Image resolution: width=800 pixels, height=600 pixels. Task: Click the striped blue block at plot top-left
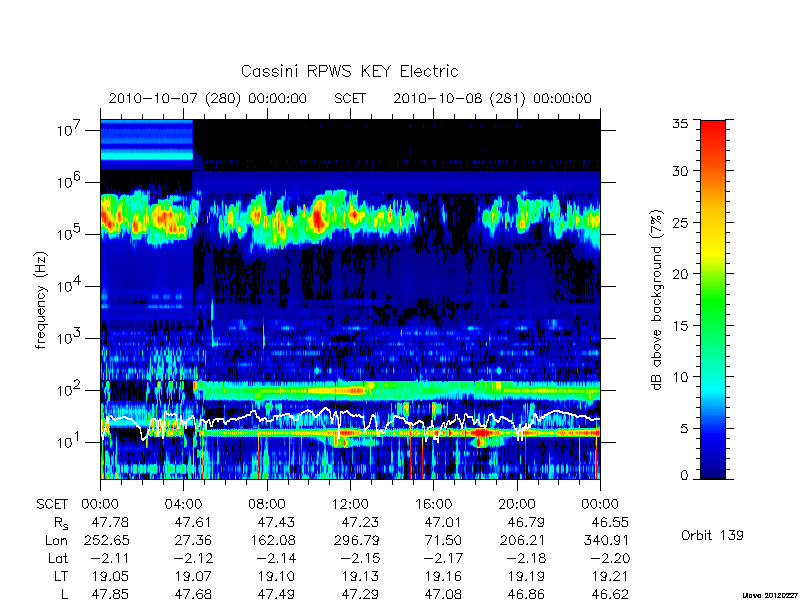[146, 145]
